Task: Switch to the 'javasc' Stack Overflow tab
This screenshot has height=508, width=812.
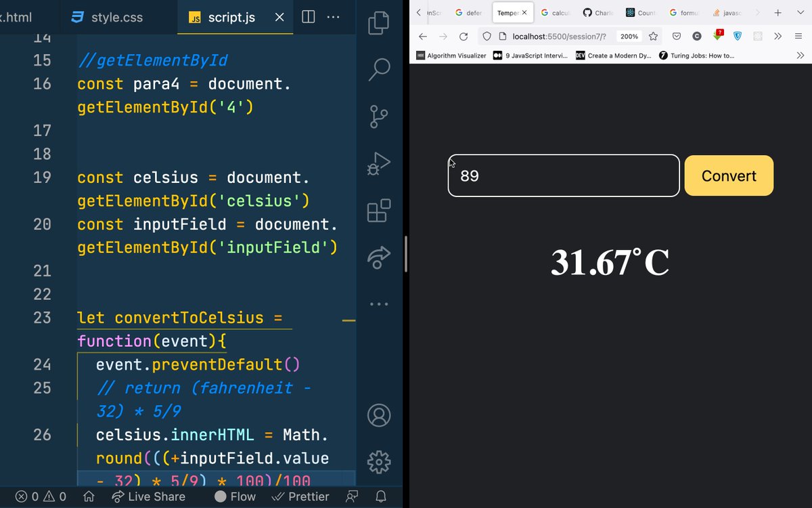Action: (727, 12)
